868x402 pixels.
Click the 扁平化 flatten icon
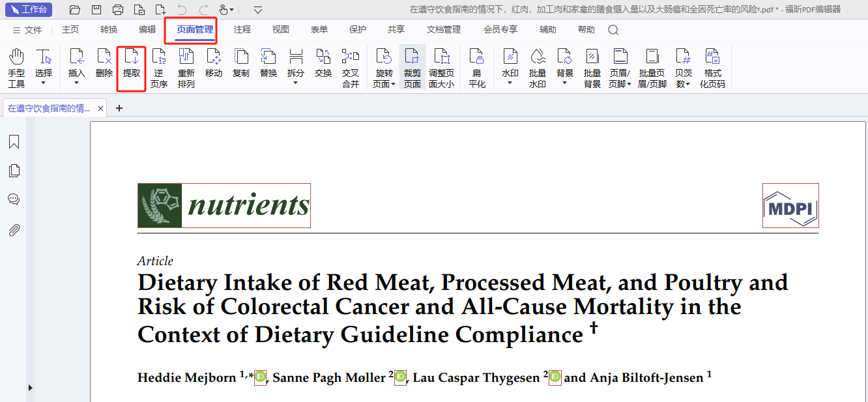(476, 67)
